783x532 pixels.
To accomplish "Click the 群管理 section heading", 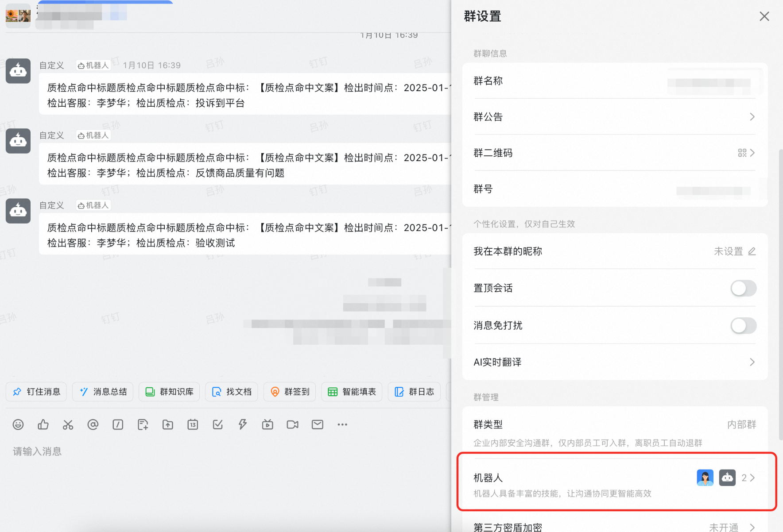I will tap(486, 397).
